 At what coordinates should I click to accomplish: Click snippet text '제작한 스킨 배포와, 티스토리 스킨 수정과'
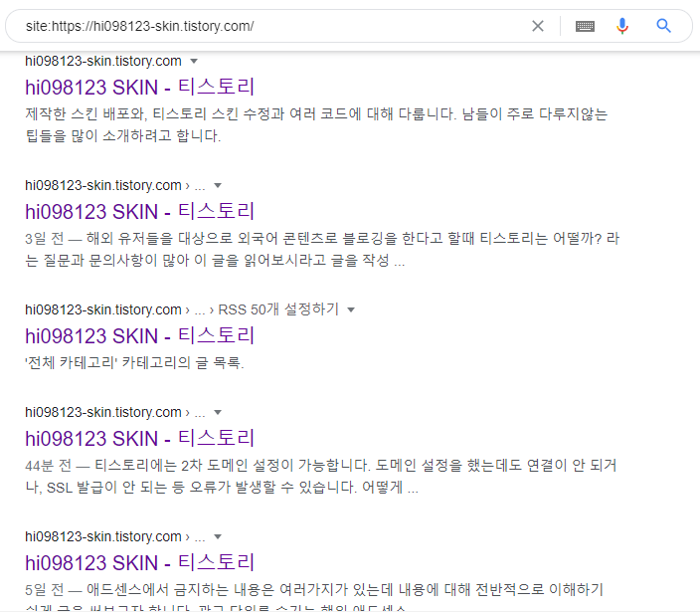tap(154, 113)
